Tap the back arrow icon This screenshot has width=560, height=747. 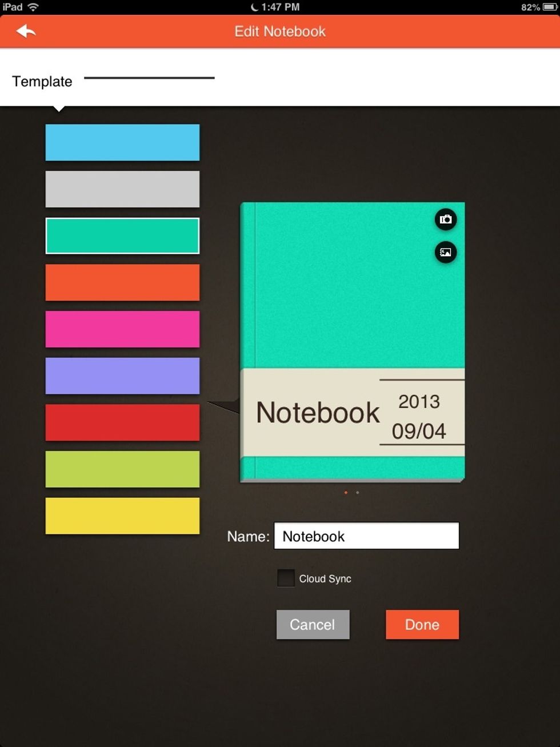point(26,31)
